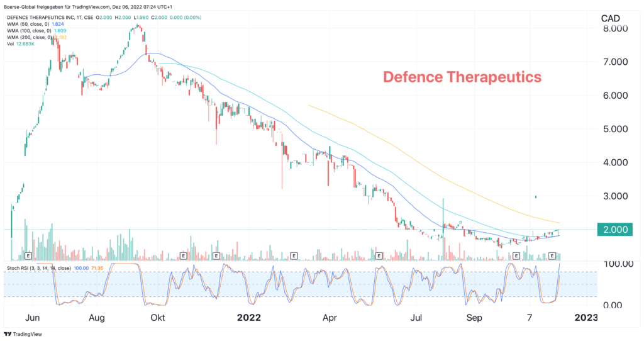
Task: Select the WMA (100, close, 0) indicator legend
Action: pos(29,31)
